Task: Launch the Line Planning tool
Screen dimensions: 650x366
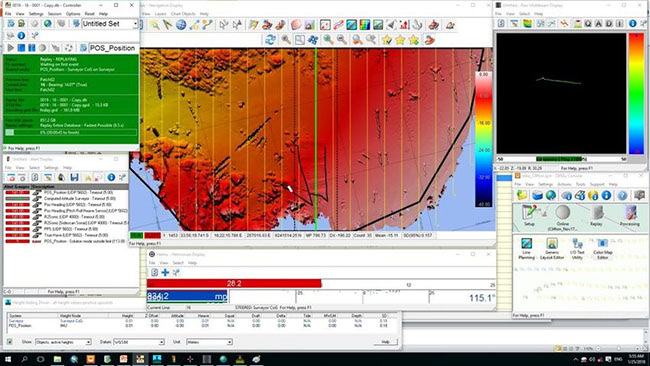Action: pos(526,249)
